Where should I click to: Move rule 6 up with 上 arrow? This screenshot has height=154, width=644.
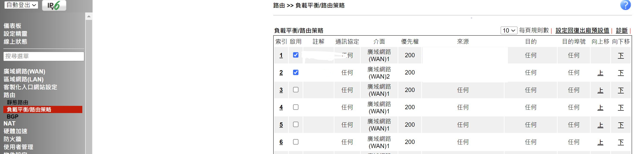600,142
